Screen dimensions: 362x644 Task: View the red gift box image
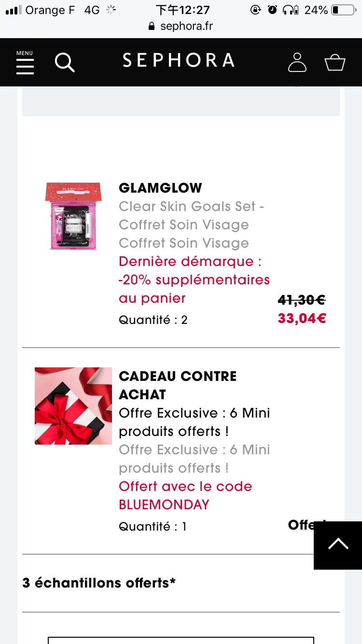click(73, 406)
